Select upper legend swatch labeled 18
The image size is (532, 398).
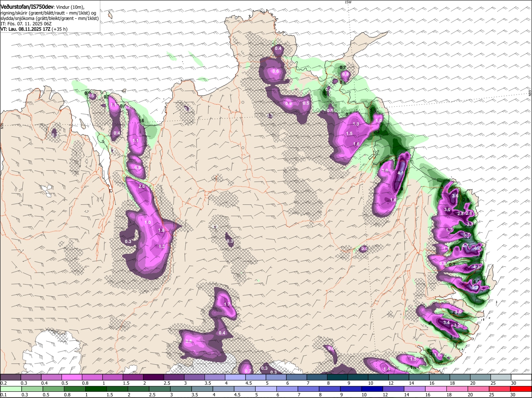[x=460, y=377]
